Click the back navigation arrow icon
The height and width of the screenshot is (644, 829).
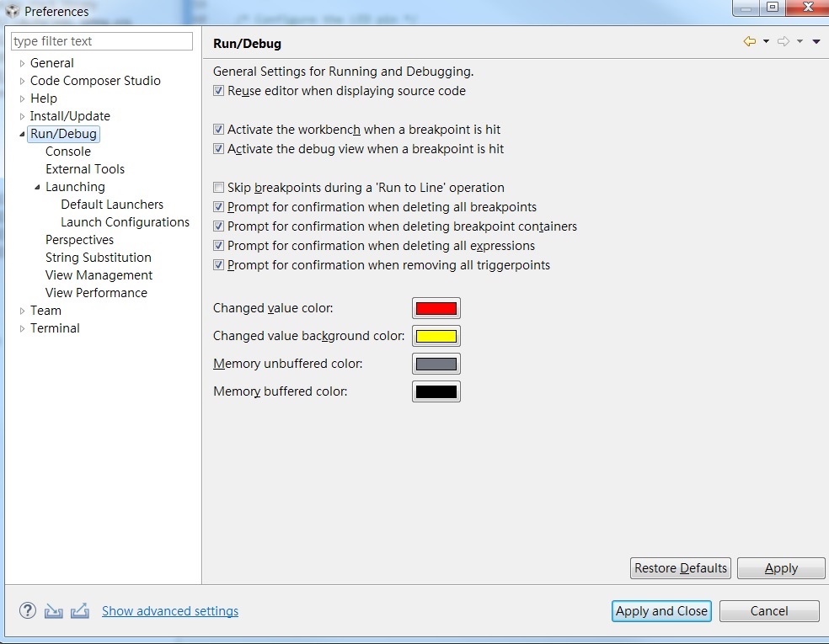749,41
